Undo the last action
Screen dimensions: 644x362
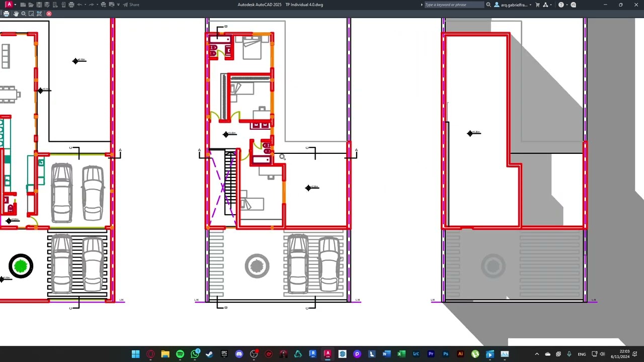coord(79,5)
